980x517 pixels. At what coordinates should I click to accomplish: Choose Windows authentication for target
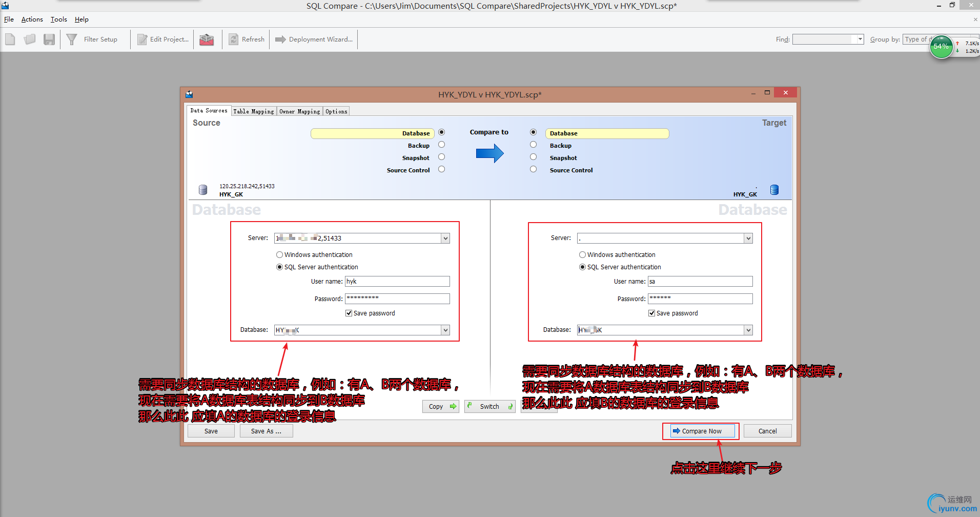tap(582, 255)
